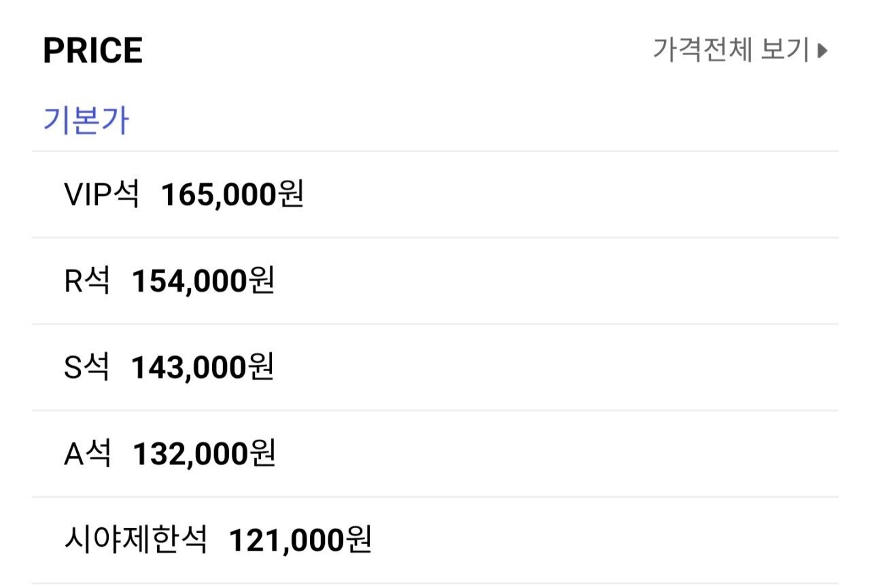Select the VIP석 seat label

click(101, 195)
